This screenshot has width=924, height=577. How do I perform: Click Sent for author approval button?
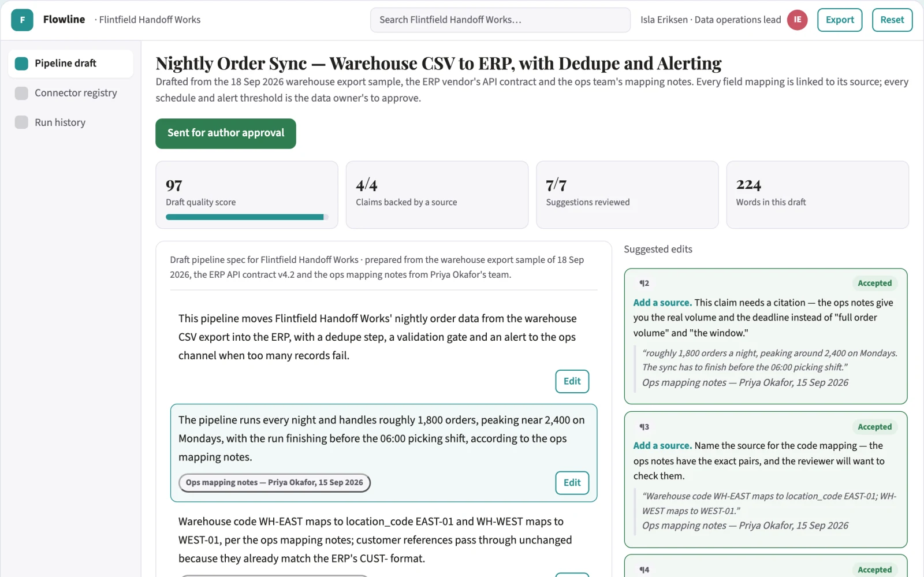click(x=226, y=133)
